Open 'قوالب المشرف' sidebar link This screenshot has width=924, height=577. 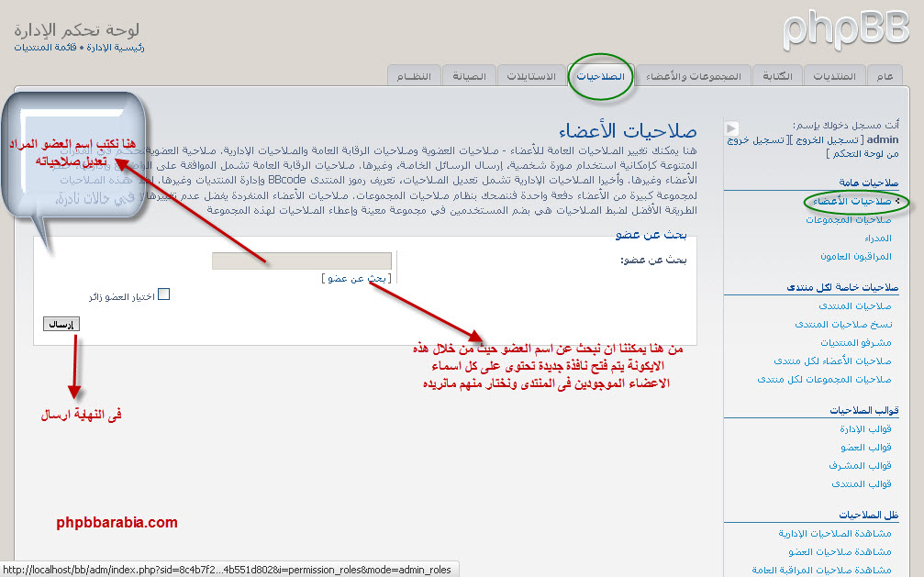tap(860, 466)
